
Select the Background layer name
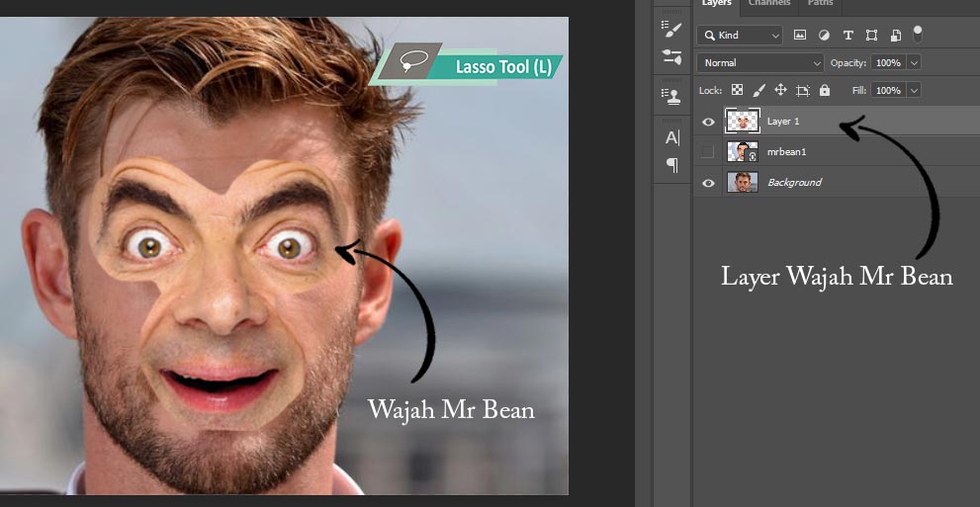(x=794, y=182)
